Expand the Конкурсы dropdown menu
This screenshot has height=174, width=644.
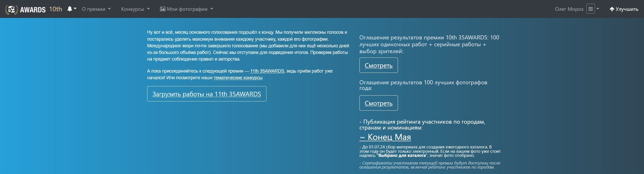(x=136, y=9)
